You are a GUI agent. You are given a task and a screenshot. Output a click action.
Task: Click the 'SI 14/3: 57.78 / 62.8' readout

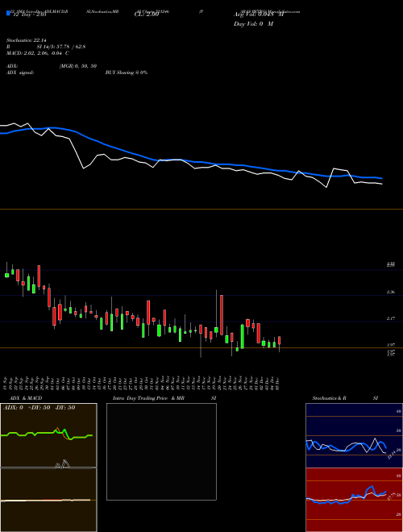coord(61,47)
